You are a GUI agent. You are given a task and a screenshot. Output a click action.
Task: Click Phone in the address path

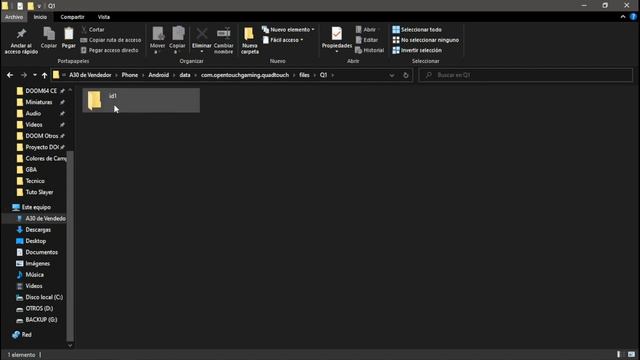click(x=130, y=75)
